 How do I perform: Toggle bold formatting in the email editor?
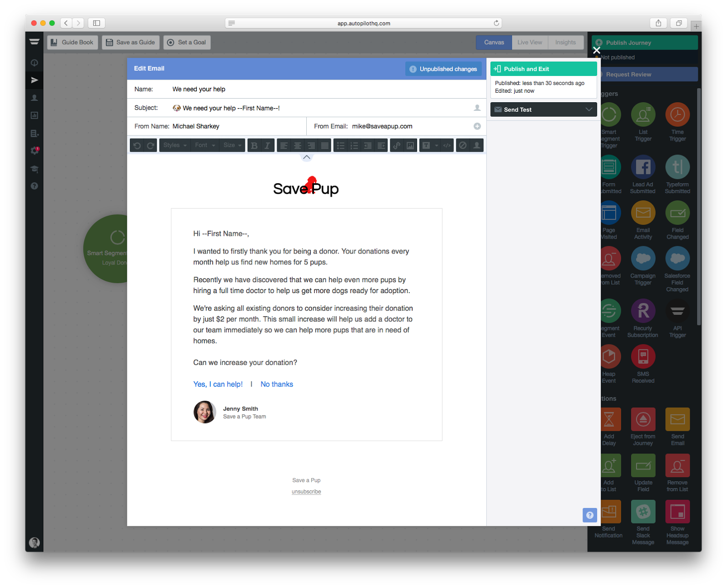254,145
